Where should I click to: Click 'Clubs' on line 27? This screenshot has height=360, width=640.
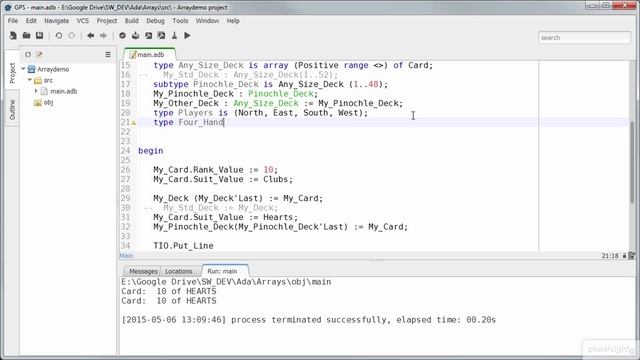click(276, 179)
